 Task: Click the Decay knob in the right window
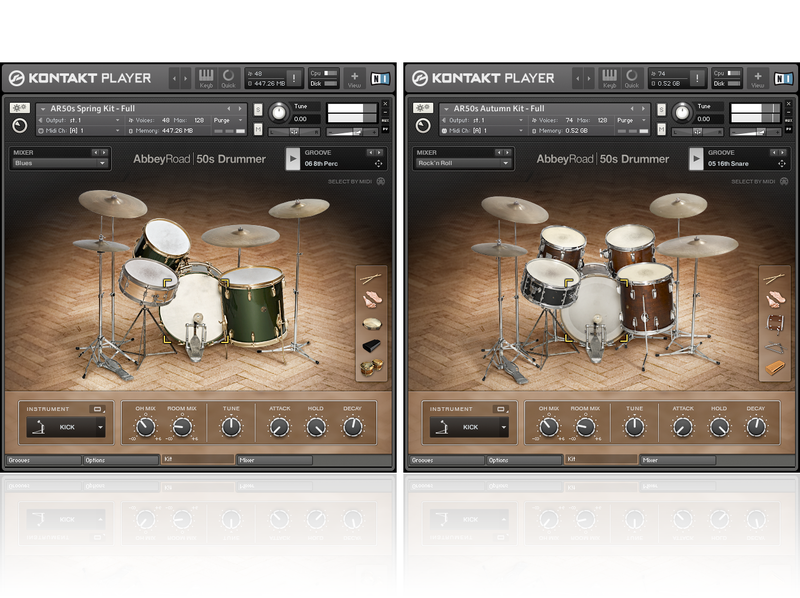tap(756, 427)
